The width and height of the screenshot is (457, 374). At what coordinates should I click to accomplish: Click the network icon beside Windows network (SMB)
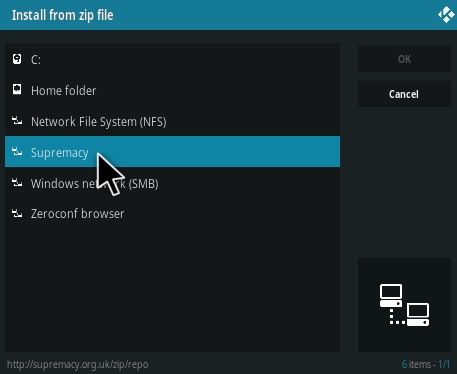(17, 182)
